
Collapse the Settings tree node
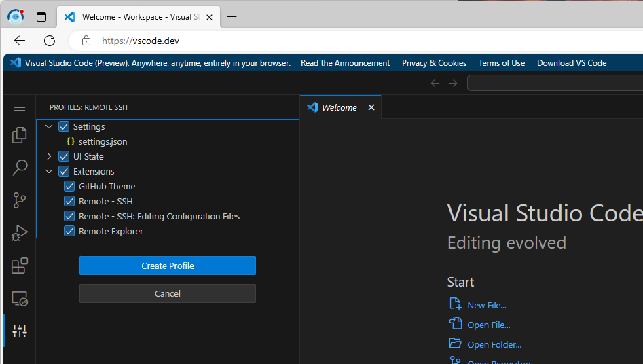pos(49,126)
